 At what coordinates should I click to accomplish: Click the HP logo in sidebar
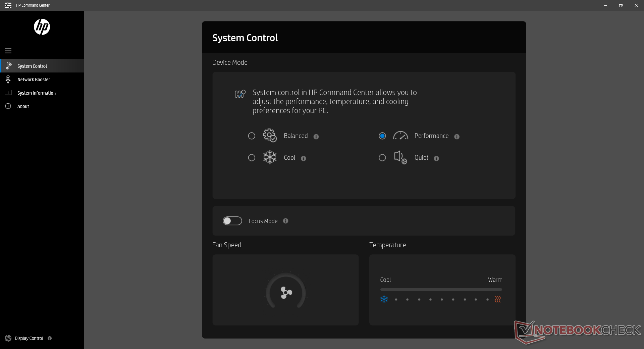tap(42, 27)
